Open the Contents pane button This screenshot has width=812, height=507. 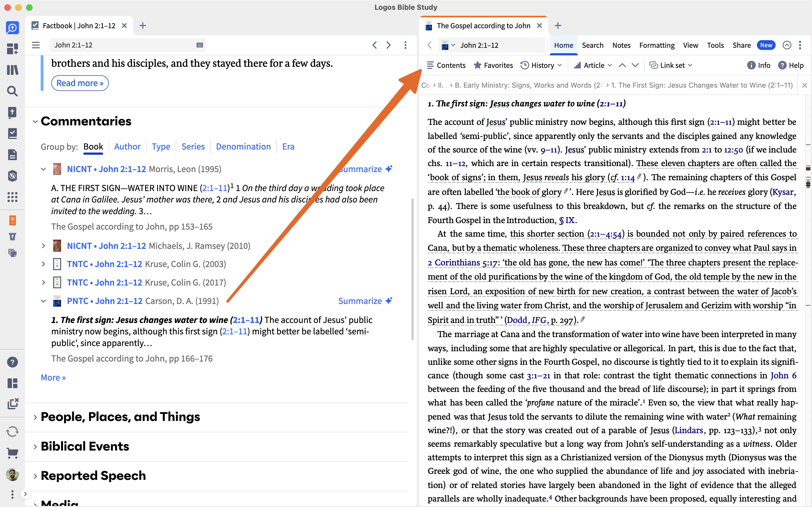pyautogui.click(x=446, y=65)
